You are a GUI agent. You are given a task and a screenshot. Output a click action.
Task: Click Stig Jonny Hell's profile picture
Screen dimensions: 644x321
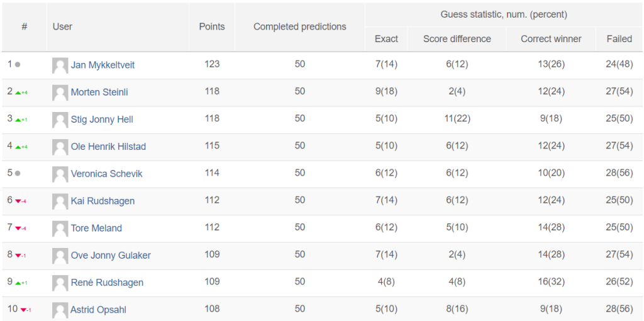60,120
